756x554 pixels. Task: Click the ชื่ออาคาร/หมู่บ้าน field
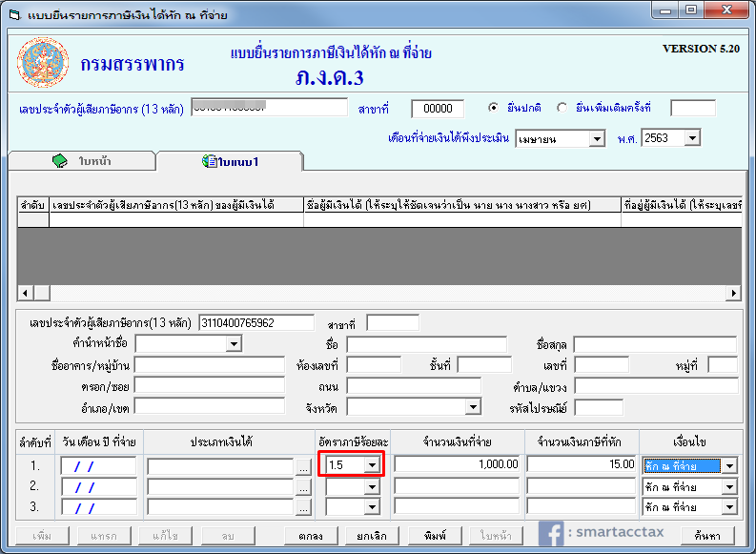click(x=209, y=364)
